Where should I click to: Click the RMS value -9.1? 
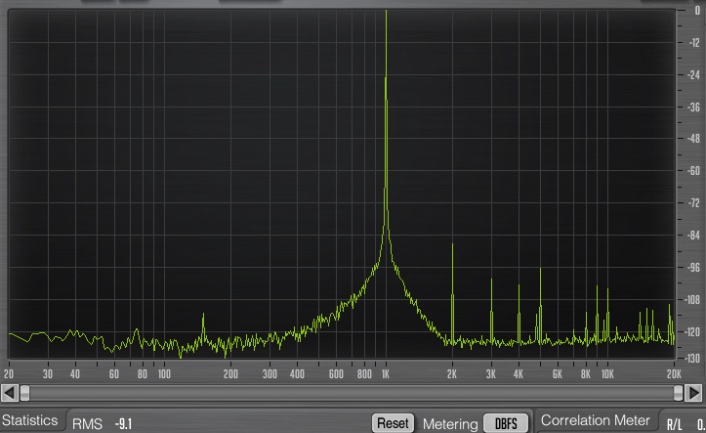123,424
